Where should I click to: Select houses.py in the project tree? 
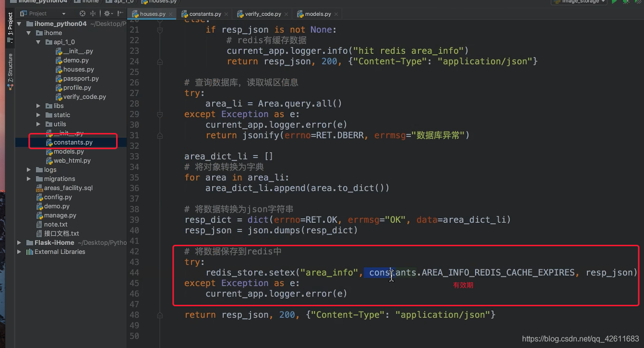click(74, 69)
